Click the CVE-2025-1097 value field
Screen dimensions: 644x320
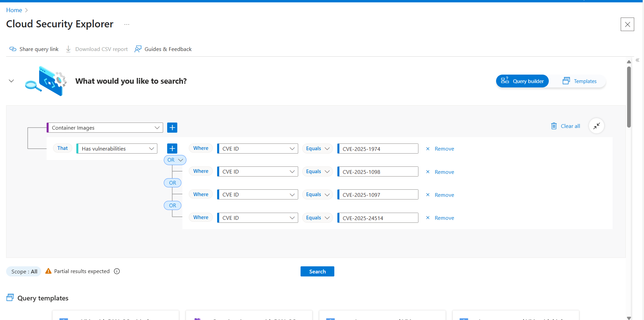click(x=378, y=194)
